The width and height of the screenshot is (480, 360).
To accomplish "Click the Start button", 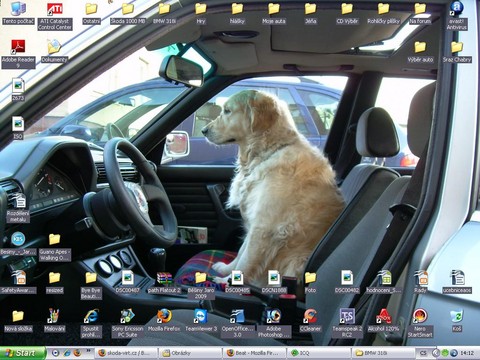I will [x=23, y=353].
